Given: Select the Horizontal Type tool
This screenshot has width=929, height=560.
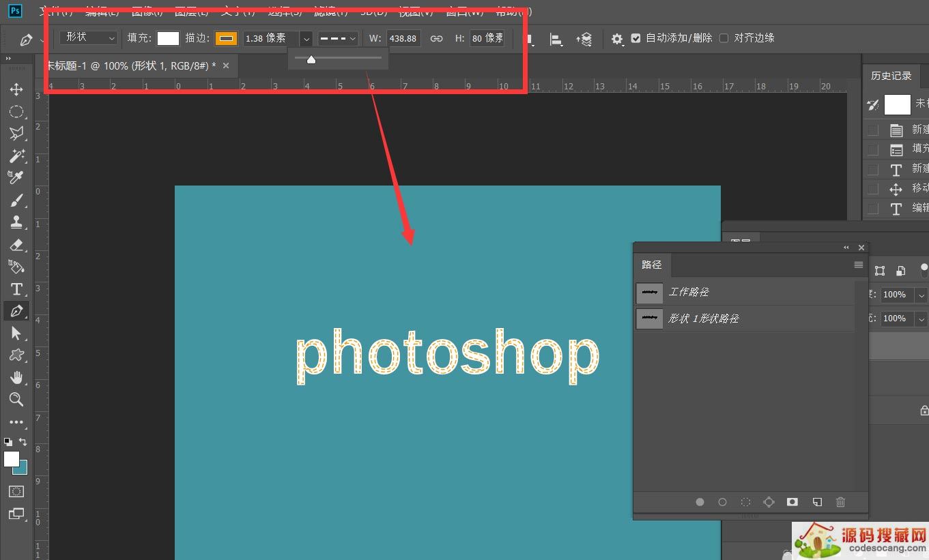Looking at the screenshot, I should (16, 289).
